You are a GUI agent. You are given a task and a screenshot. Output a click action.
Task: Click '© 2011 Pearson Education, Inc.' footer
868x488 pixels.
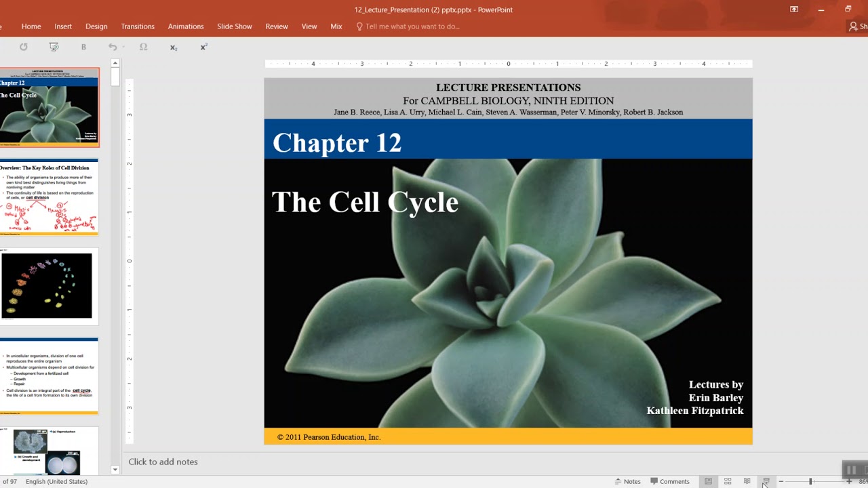pos(329,437)
